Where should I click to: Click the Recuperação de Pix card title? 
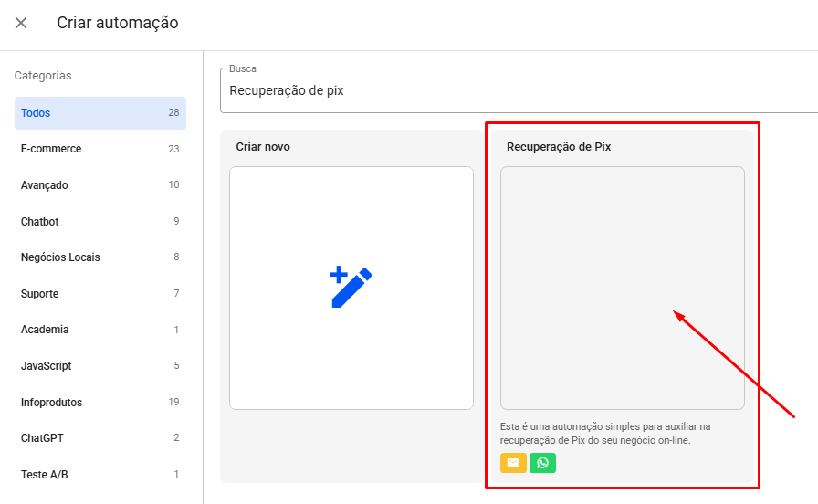coord(558,147)
